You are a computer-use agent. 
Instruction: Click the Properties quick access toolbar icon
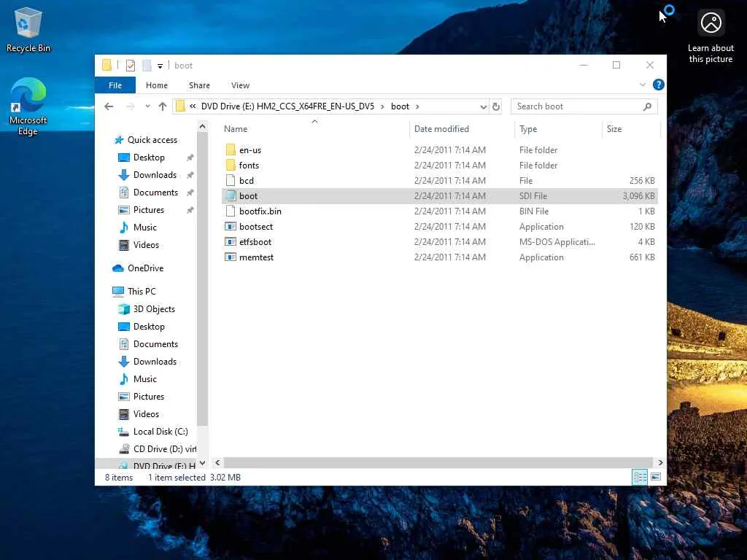(x=130, y=65)
